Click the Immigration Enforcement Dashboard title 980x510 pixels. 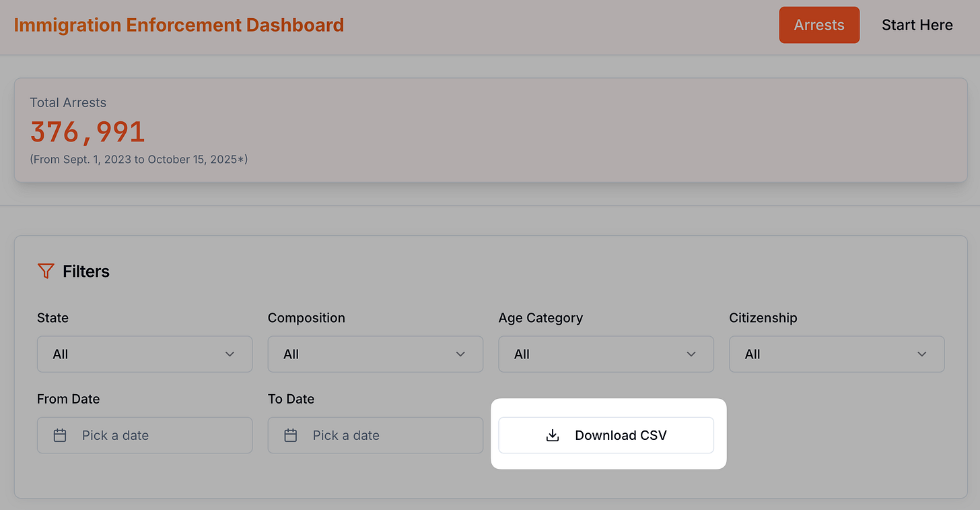[x=179, y=25]
